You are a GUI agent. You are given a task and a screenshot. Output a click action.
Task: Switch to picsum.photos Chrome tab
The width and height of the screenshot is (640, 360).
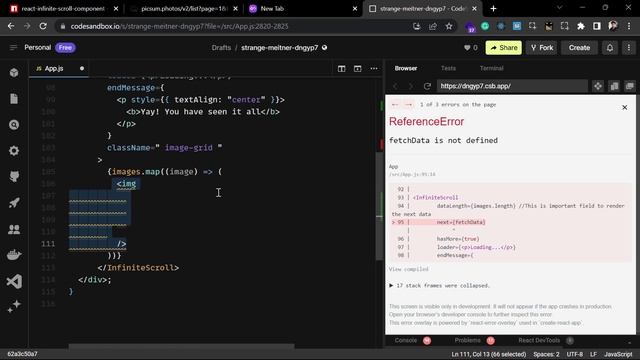click(184, 9)
